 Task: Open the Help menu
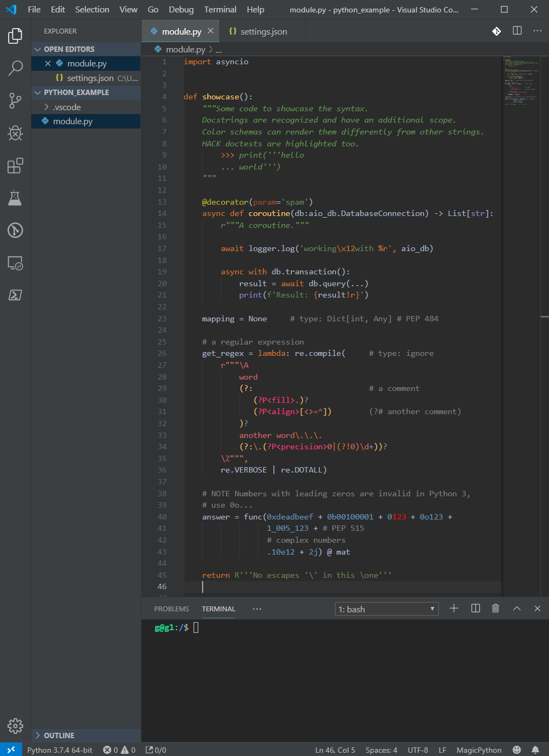click(256, 10)
